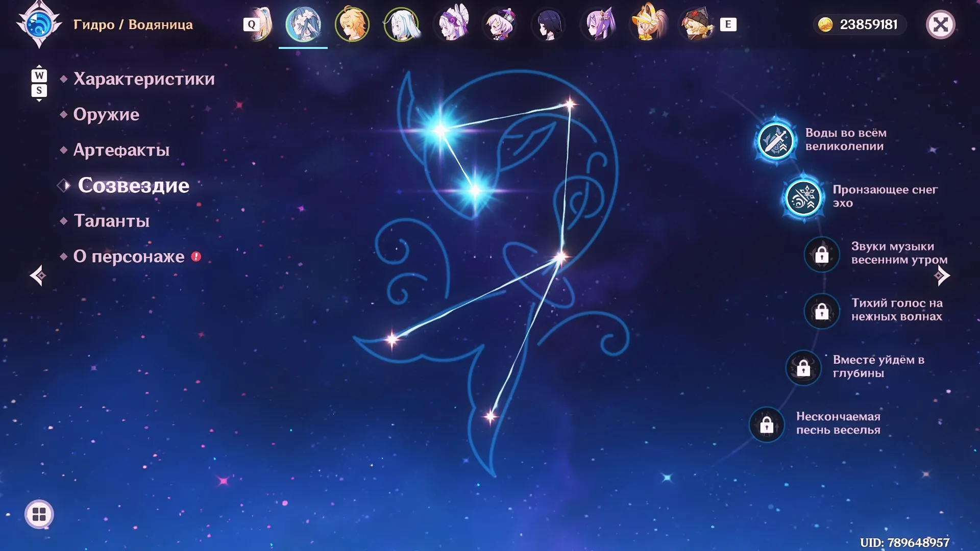The width and height of the screenshot is (980, 551).
Task: Select the locked constellation 'Вместе уйдём в глубины'
Action: click(x=803, y=367)
